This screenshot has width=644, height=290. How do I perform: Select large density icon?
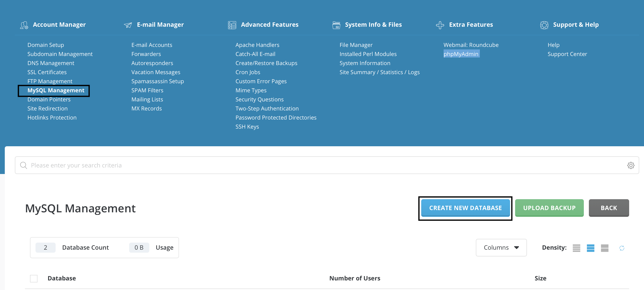pyautogui.click(x=604, y=248)
